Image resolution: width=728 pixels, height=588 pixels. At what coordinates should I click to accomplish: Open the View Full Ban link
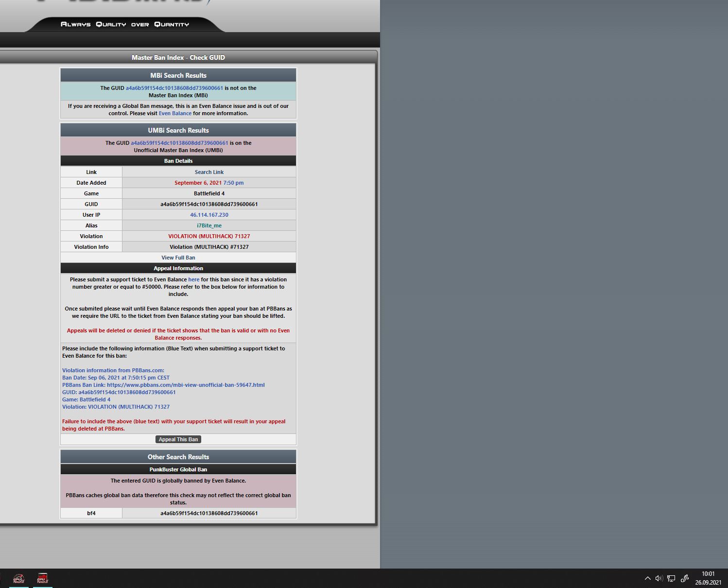(x=178, y=258)
